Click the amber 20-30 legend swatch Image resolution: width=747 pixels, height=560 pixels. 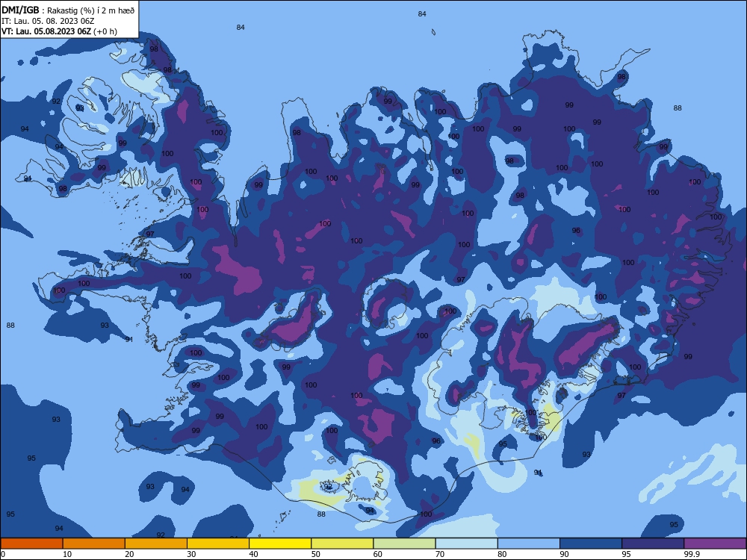156,544
